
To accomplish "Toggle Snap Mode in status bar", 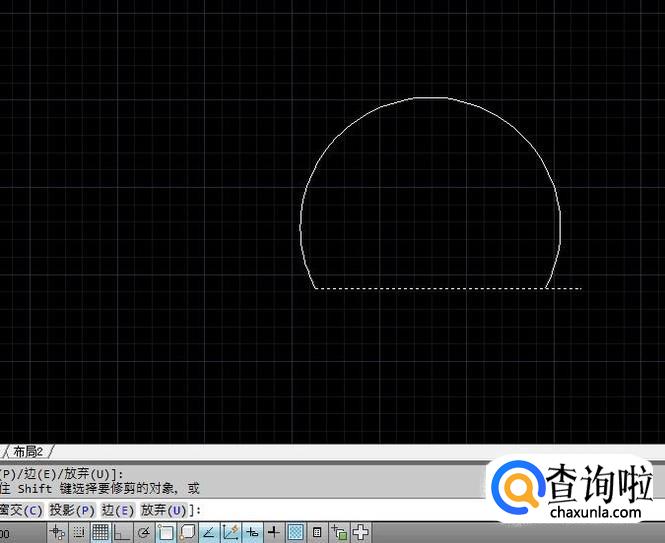I will point(78,532).
